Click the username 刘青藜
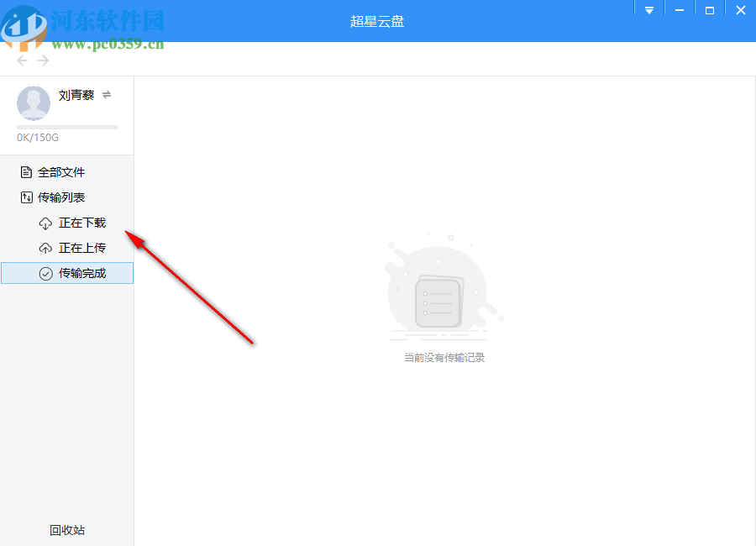The image size is (756, 546). tap(76, 95)
